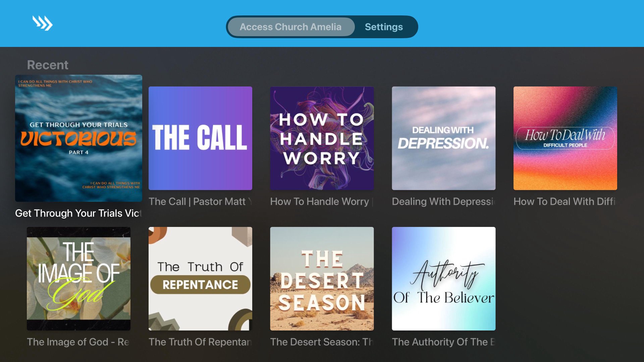This screenshot has width=644, height=362.
Task: Open Get Through Your Trials Victorious thumbnail
Action: click(78, 138)
